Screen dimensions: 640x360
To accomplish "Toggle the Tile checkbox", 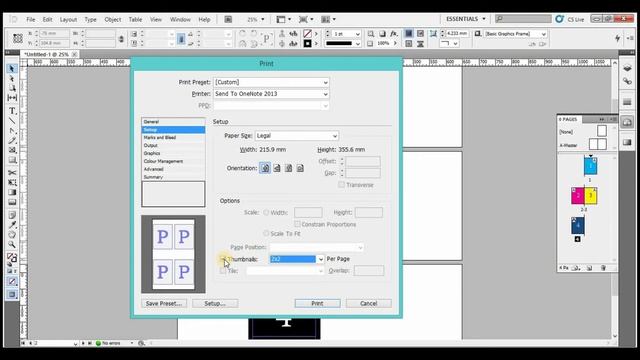I will (x=223, y=271).
